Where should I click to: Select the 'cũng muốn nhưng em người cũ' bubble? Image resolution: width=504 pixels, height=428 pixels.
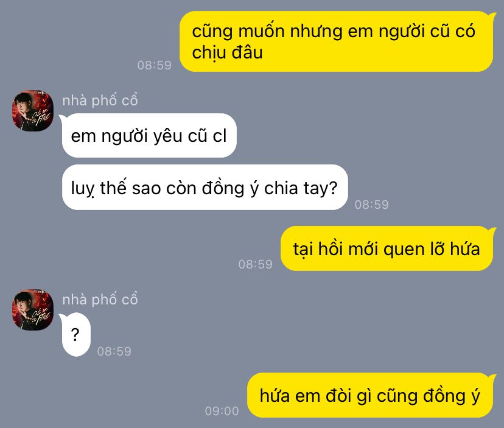(336, 41)
